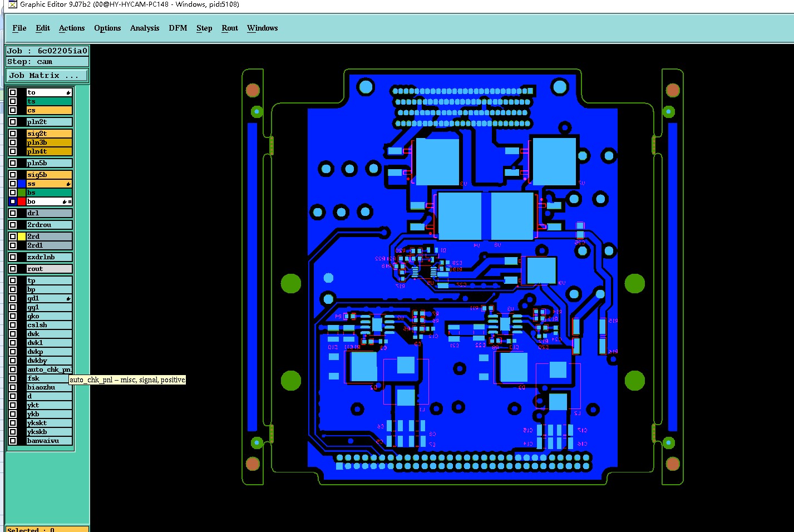The height and width of the screenshot is (532, 794).
Task: Enable the checkbox next to the 'cs' layer
Action: point(13,111)
